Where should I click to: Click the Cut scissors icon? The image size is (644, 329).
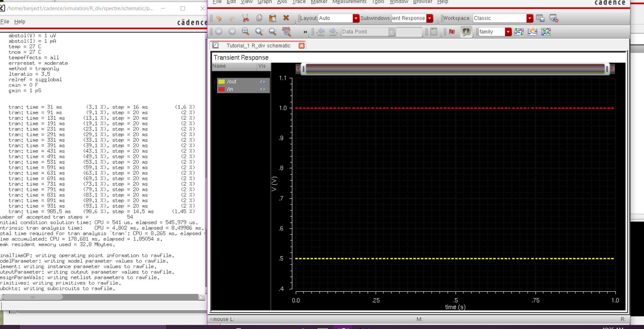coord(246,18)
